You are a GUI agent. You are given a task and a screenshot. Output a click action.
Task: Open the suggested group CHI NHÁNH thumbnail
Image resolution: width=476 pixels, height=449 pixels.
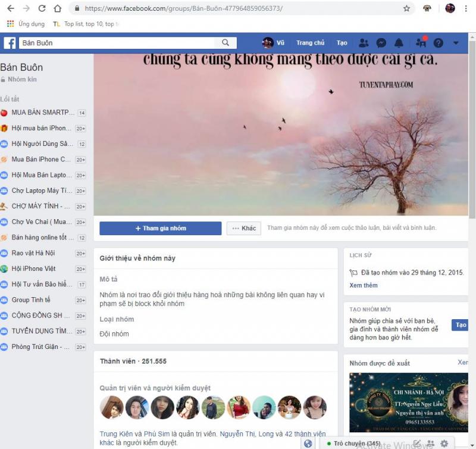tap(408, 403)
